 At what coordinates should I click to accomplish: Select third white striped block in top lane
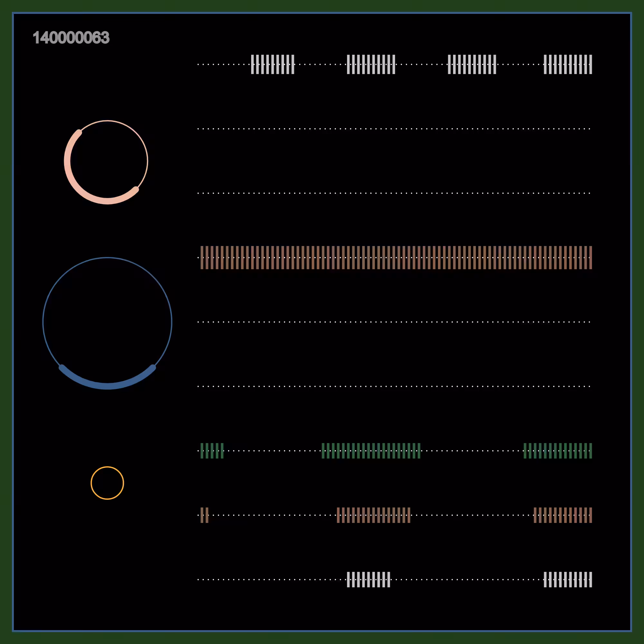pos(472,64)
